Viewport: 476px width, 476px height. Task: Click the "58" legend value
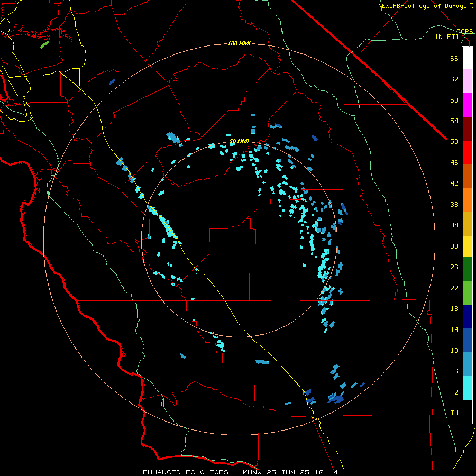[x=454, y=100]
